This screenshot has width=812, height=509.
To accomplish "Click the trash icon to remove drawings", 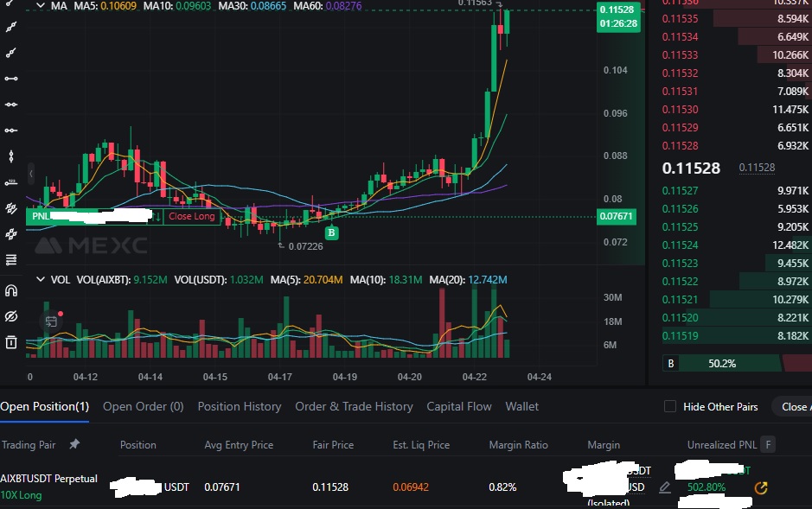I will pos(10,342).
